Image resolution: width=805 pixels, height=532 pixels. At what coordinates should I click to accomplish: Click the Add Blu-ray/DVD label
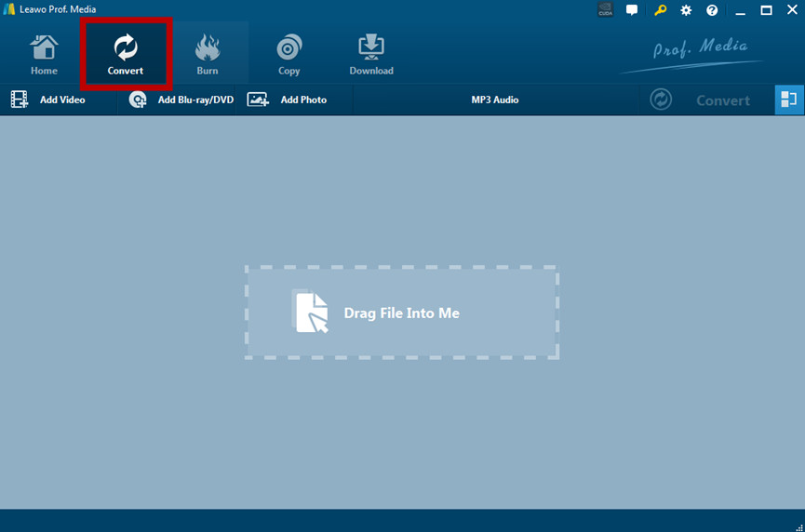click(195, 100)
